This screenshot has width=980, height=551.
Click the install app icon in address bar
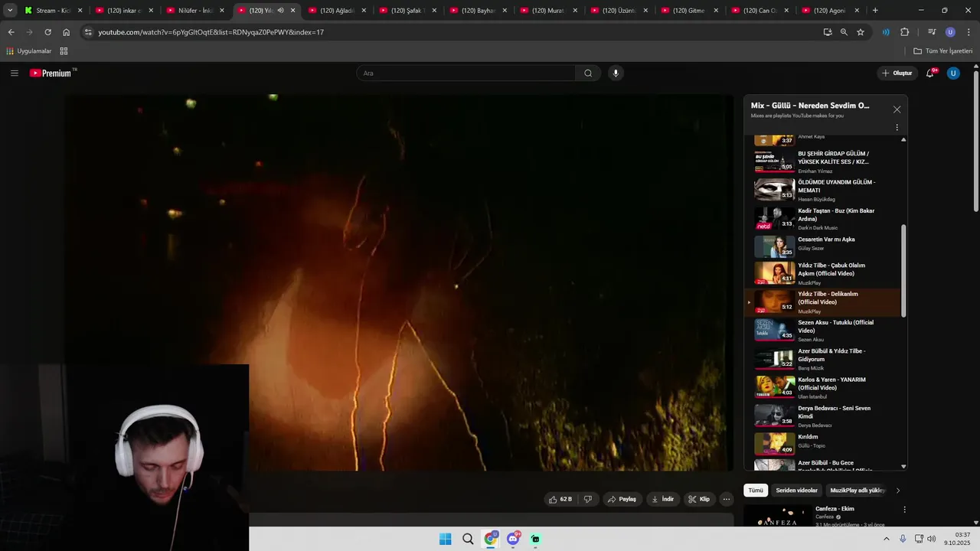point(828,32)
